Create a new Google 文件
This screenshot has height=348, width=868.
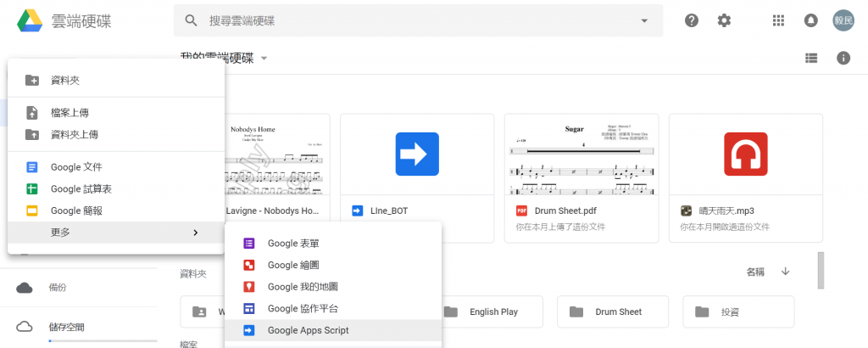[115, 167]
